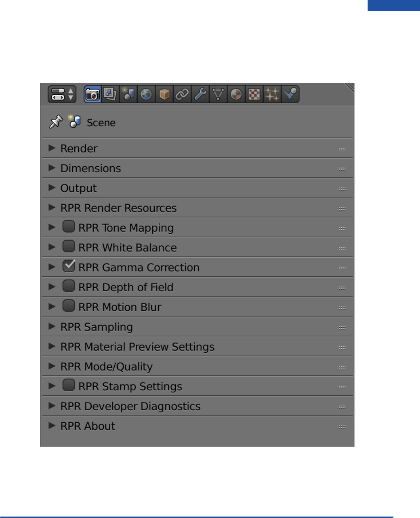Open the Render Layers properties tab
The width and height of the screenshot is (420, 518).
click(110, 94)
